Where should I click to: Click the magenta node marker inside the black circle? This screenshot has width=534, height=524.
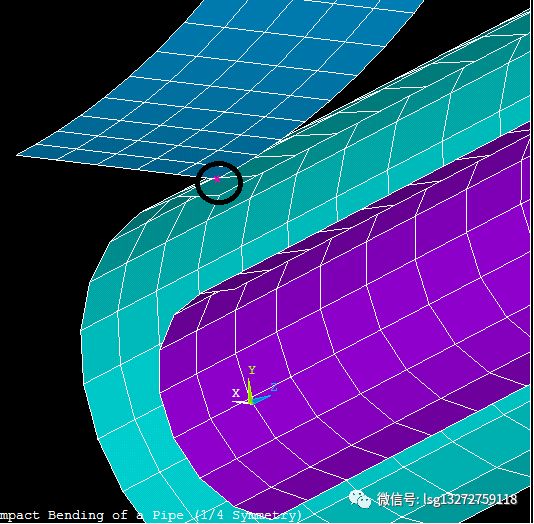(x=217, y=179)
